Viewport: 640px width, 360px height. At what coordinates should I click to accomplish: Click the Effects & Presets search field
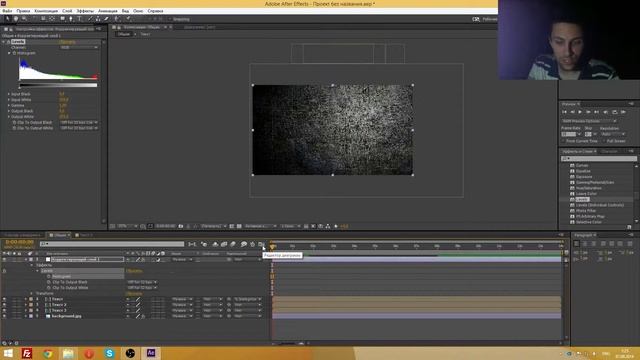pyautogui.click(x=599, y=158)
